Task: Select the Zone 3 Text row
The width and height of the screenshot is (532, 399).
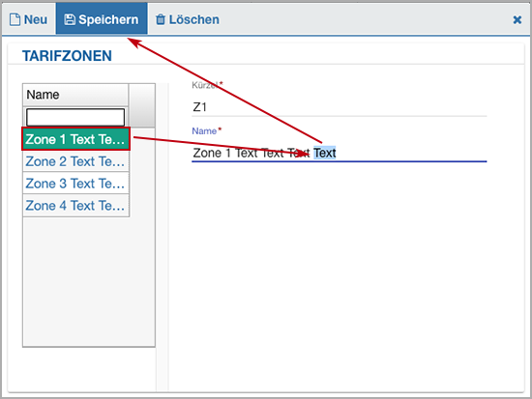Action: 76,183
